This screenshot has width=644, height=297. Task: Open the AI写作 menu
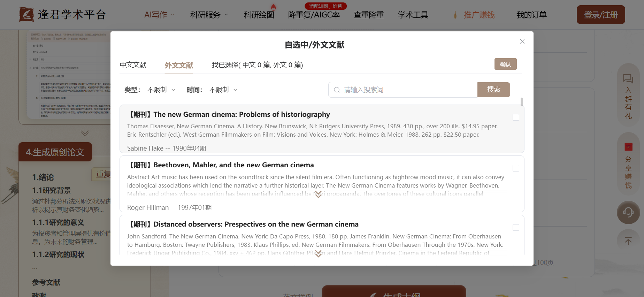[x=155, y=15]
